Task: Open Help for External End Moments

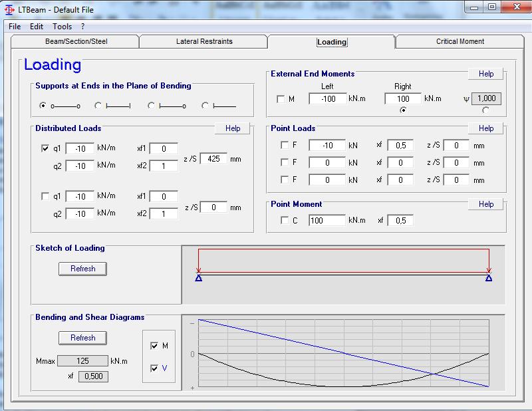Action: [x=486, y=74]
